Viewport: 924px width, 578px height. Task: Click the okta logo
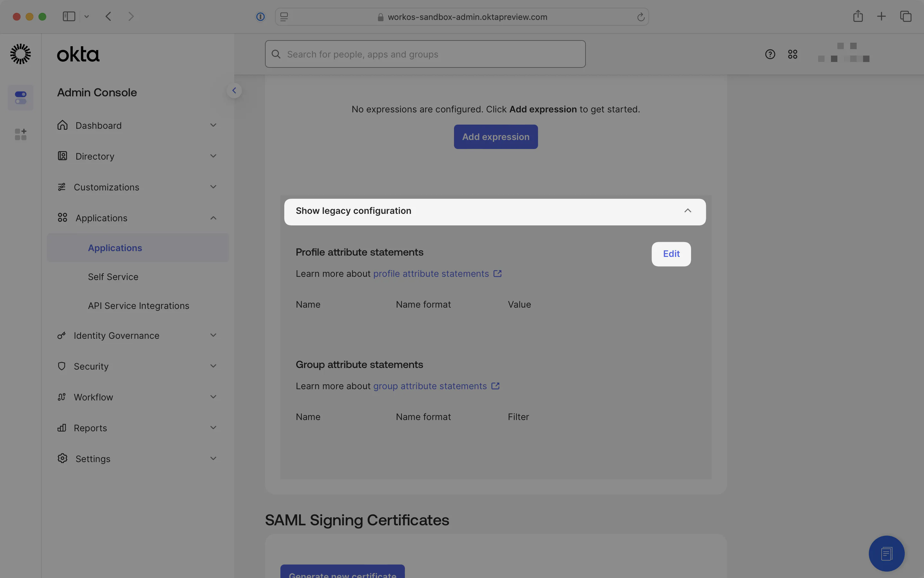[x=78, y=54]
